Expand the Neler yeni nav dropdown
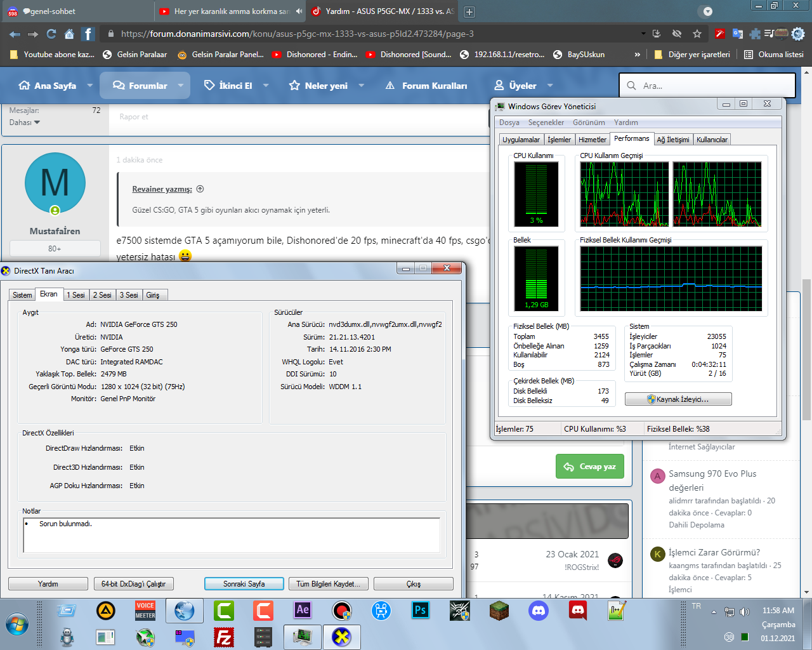Image resolution: width=812 pixels, height=650 pixels. pyautogui.click(x=362, y=86)
